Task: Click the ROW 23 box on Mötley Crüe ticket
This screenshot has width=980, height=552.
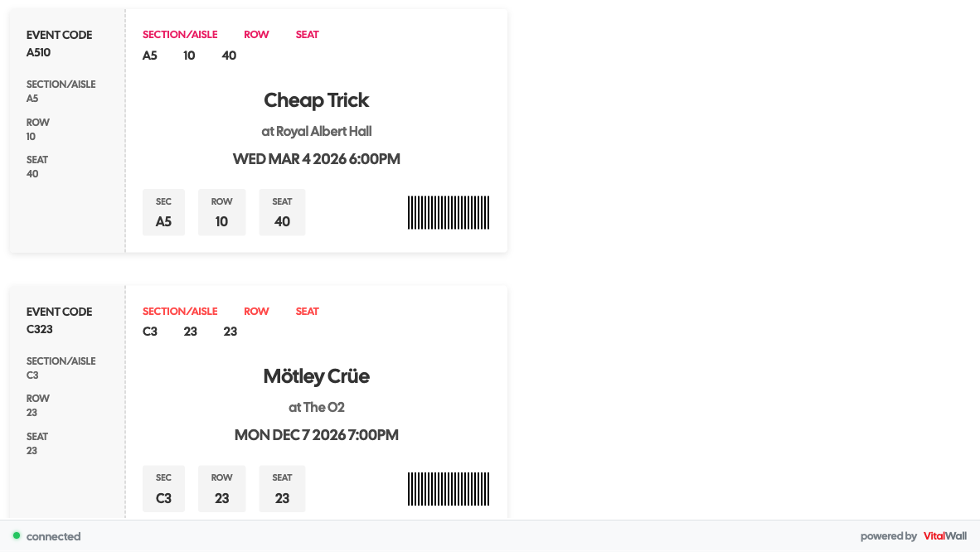Action: coord(221,488)
